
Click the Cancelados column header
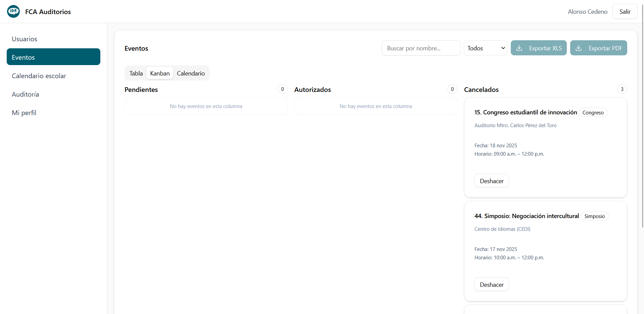(481, 90)
